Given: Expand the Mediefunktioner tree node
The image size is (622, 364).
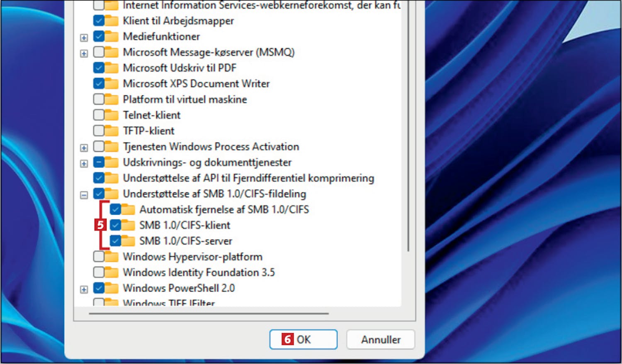Looking at the screenshot, I should click(x=84, y=38).
